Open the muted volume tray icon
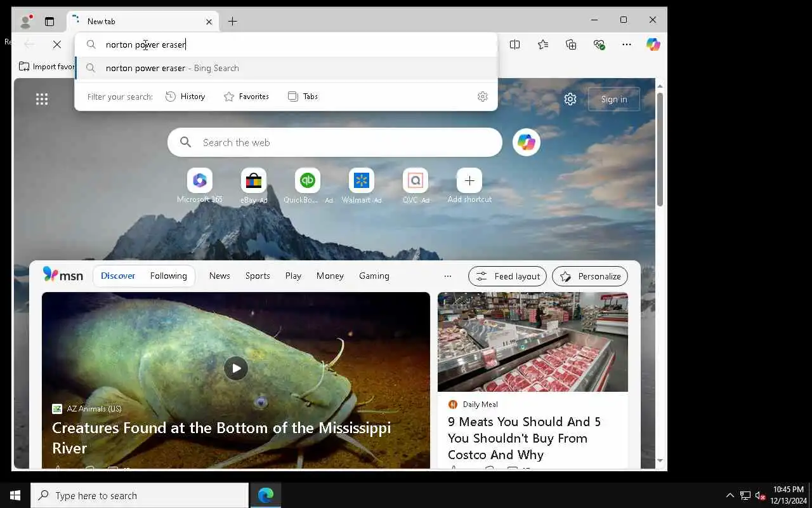Image resolution: width=812 pixels, height=508 pixels. (x=760, y=495)
